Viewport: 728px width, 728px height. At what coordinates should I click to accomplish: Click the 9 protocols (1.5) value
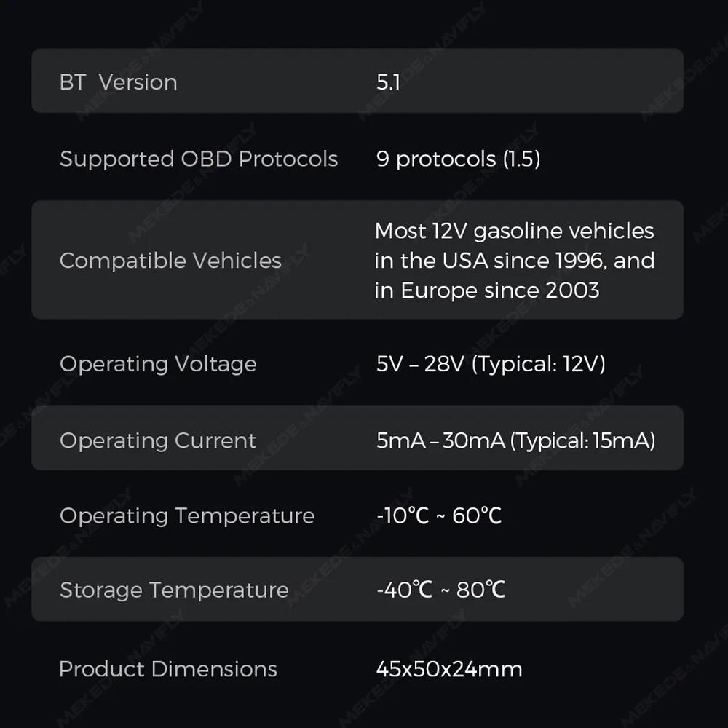(x=458, y=159)
